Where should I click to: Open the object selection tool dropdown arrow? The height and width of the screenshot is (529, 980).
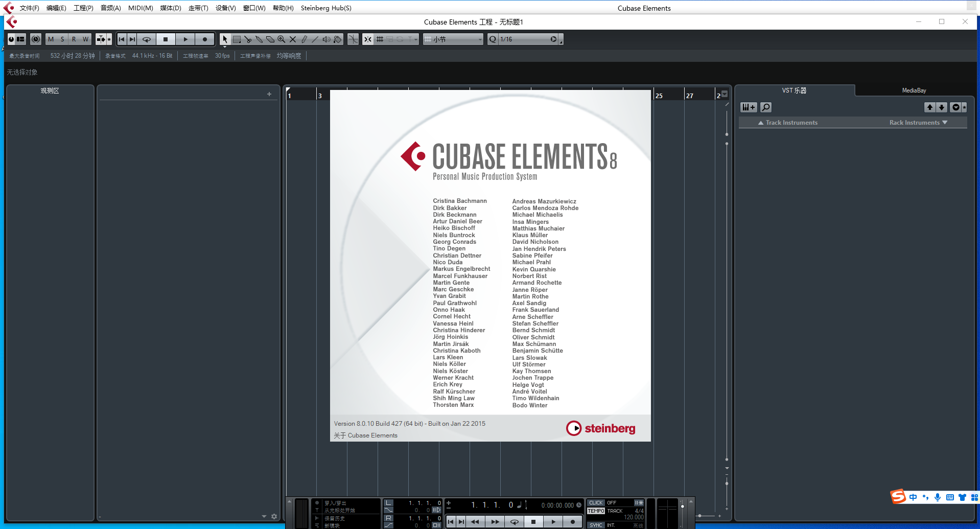click(225, 47)
